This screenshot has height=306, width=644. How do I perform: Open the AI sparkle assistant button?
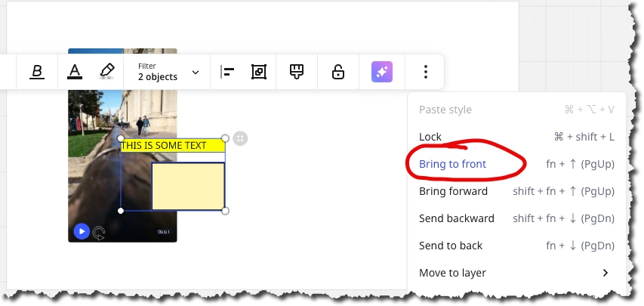[x=382, y=72]
